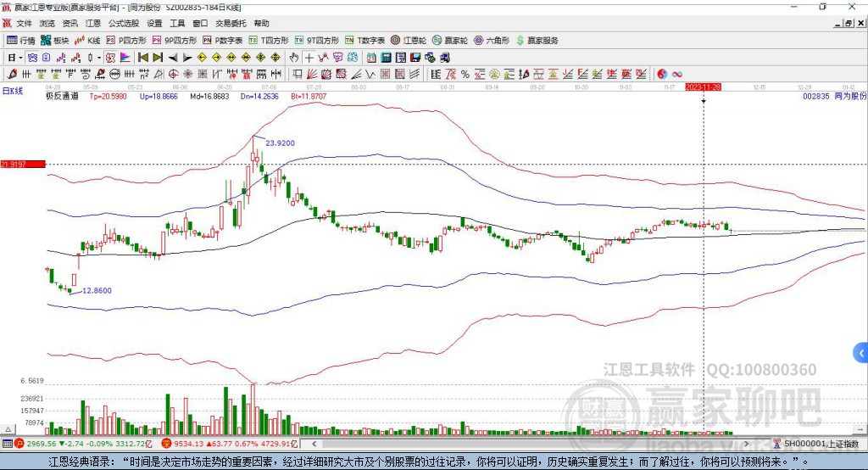Expand dropdown arrow beside the candlestick-style icon
This screenshot has width=868, height=470.
click(x=99, y=57)
